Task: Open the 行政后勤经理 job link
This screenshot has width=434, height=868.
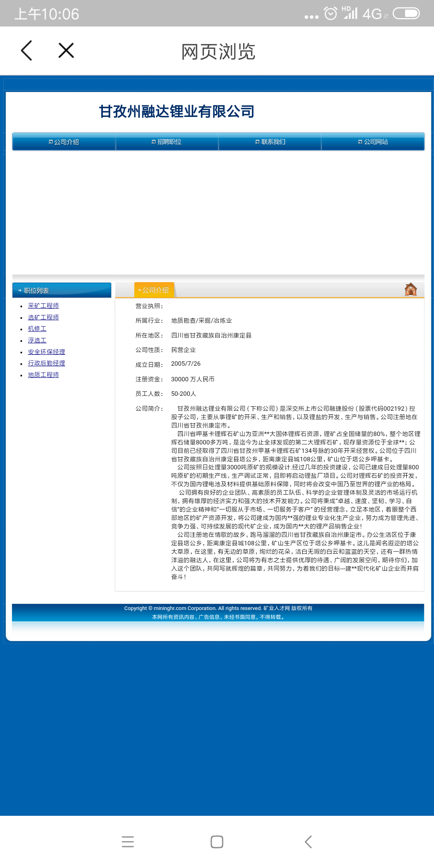Action: (46, 363)
